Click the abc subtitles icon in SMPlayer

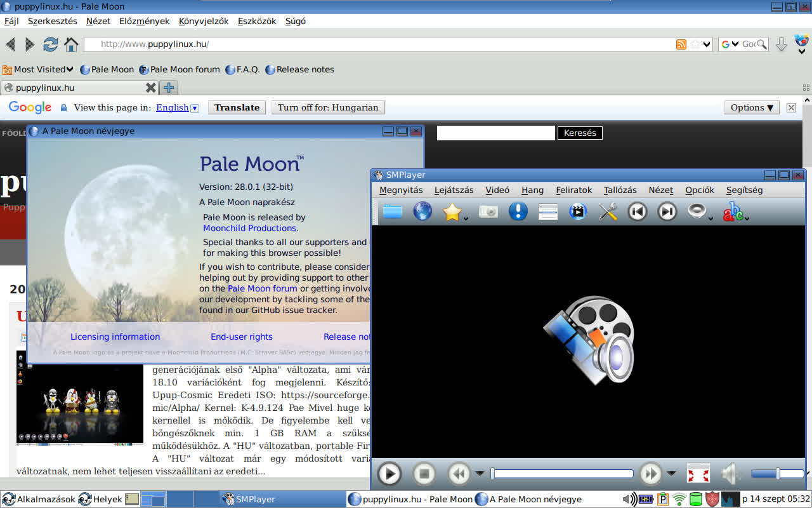[x=733, y=211]
